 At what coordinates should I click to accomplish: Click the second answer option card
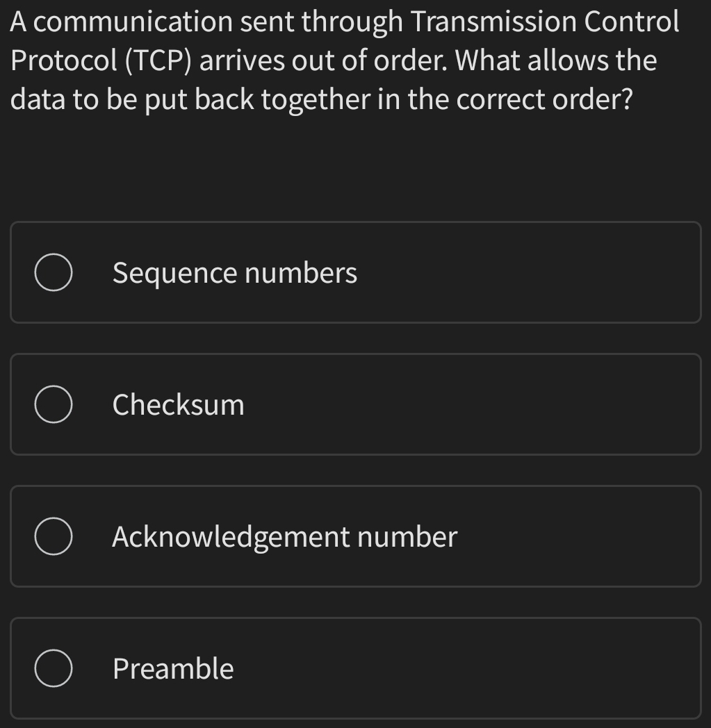(356, 404)
